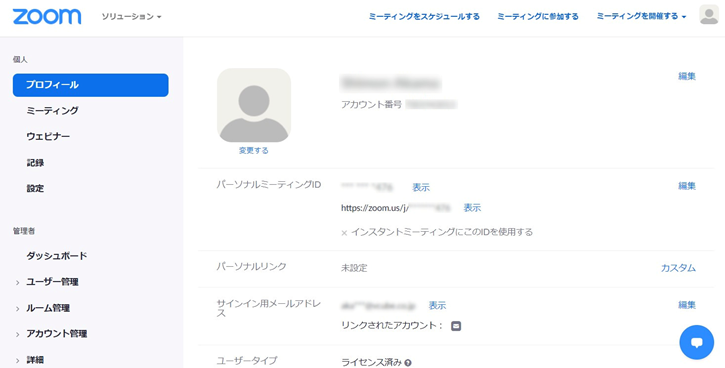The height and width of the screenshot is (368, 725).
Task: Toggle インスタントミーティングにこのIDを使用する indicator
Action: tap(344, 233)
